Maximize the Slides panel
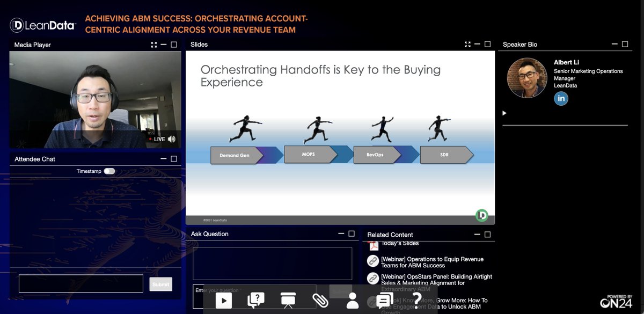 pos(487,44)
